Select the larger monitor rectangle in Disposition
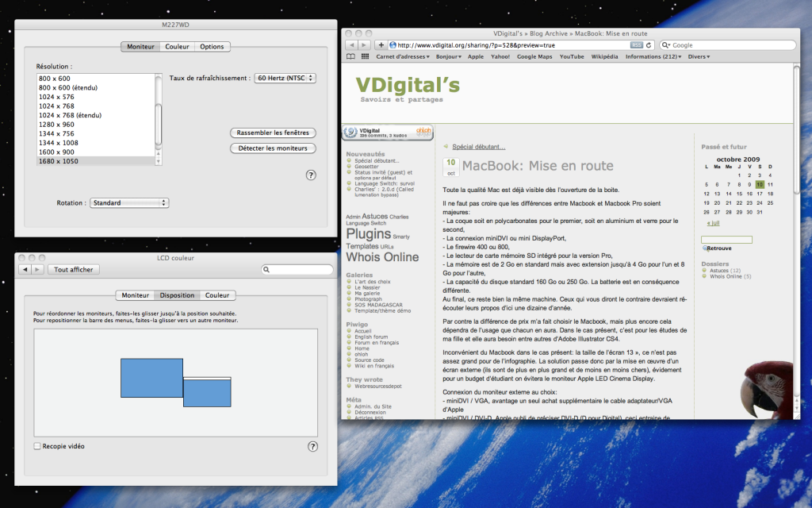Screen dimensions: 812x508 [x=151, y=378]
